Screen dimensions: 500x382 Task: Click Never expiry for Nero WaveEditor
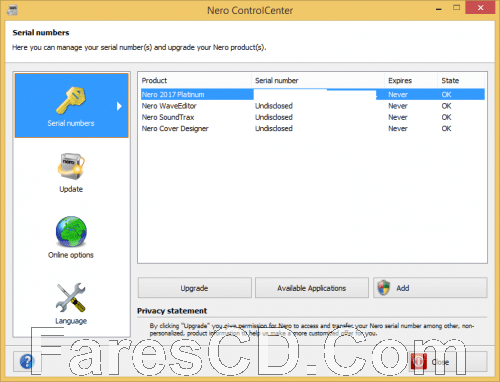click(398, 106)
